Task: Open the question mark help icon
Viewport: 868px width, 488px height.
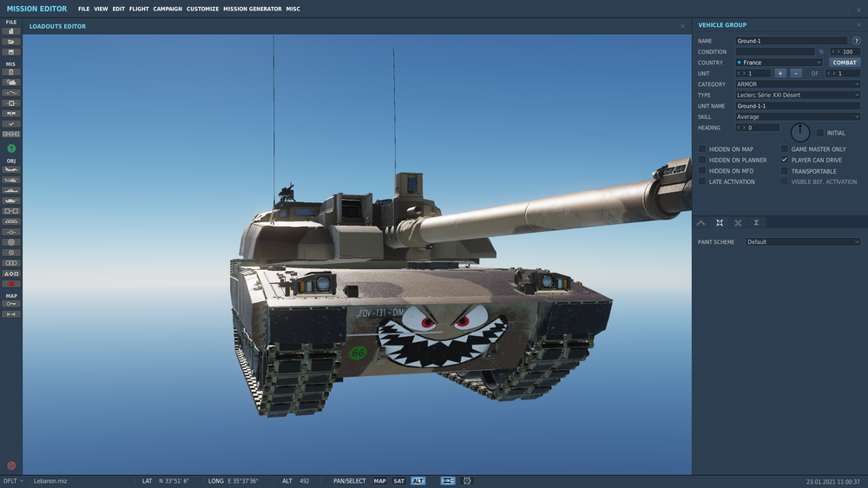Action: [857, 41]
